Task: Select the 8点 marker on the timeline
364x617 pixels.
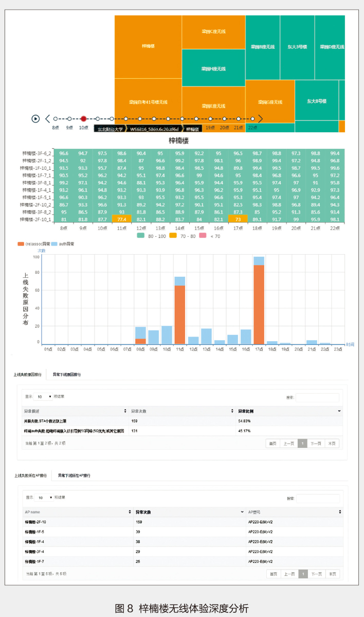Action: click(56, 118)
